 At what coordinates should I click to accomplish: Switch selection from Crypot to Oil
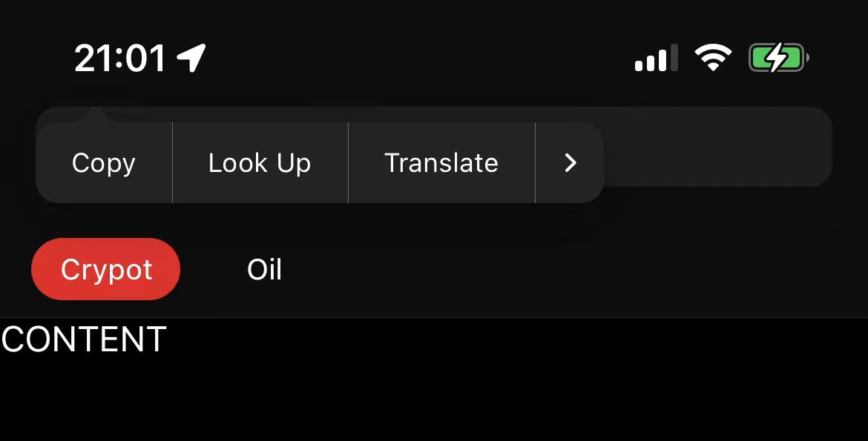click(263, 269)
